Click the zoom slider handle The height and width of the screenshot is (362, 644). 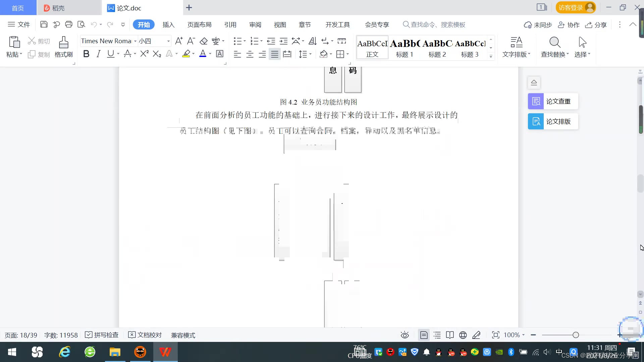point(576,335)
